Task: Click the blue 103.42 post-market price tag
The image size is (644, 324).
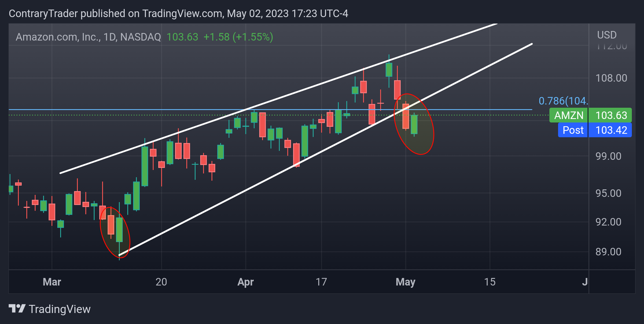Action: [x=610, y=130]
